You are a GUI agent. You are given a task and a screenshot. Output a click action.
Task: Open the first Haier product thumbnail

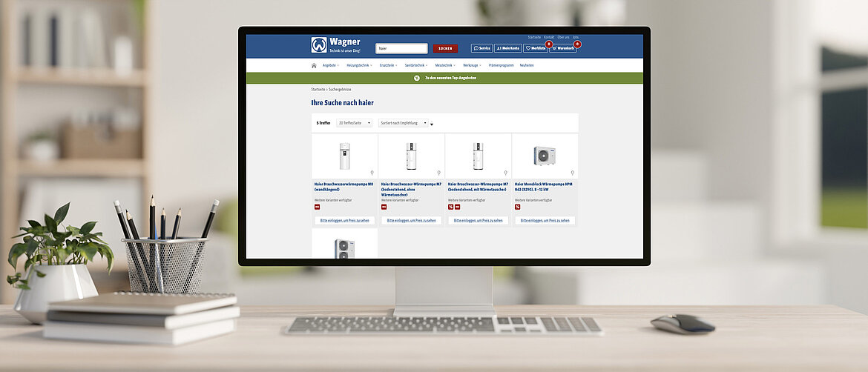344,156
